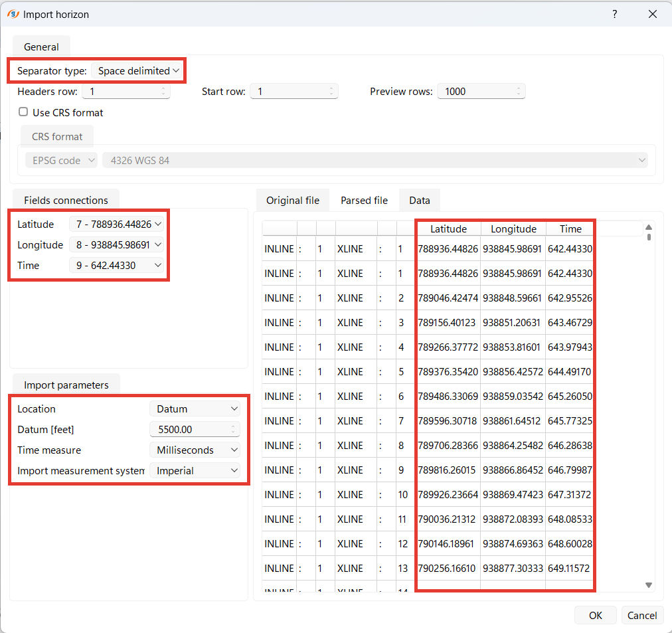Enable the Use CRS format checkbox

23,112
